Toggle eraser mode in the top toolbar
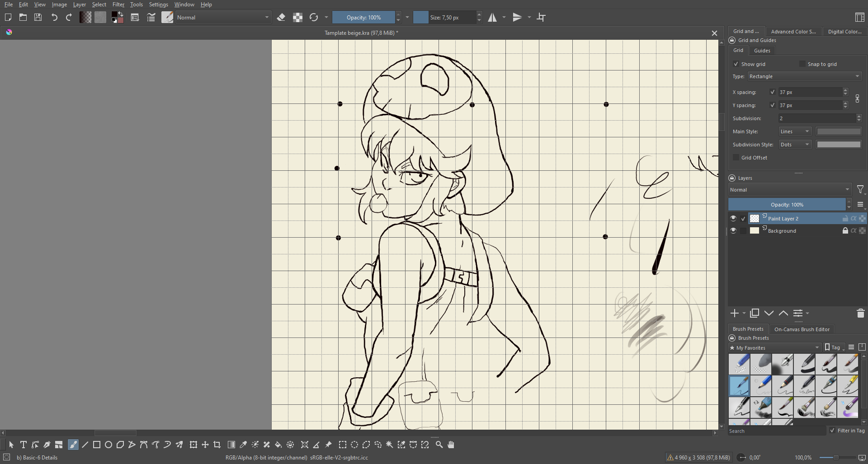The image size is (868, 464). (x=281, y=17)
